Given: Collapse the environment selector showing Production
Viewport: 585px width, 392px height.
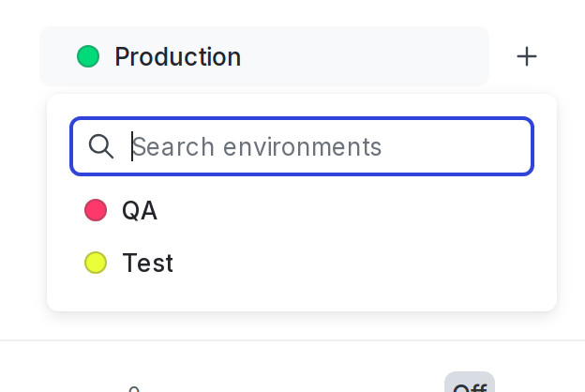Looking at the screenshot, I should click(263, 57).
